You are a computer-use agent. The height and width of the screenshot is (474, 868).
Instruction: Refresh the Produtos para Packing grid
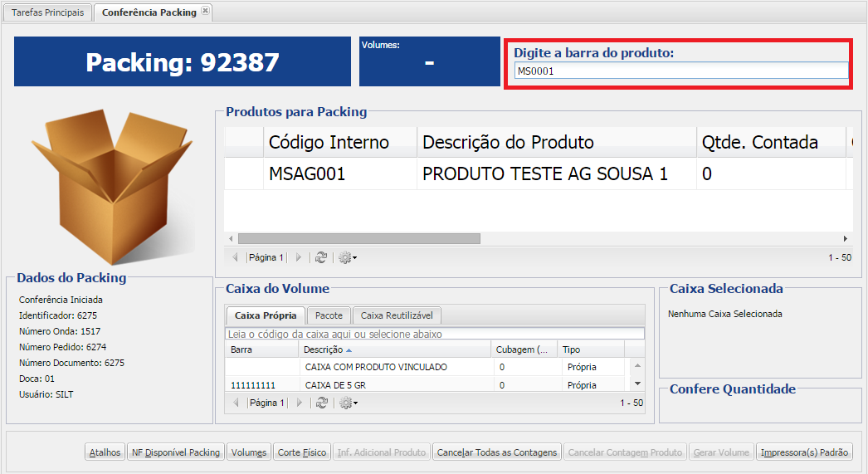(x=321, y=257)
